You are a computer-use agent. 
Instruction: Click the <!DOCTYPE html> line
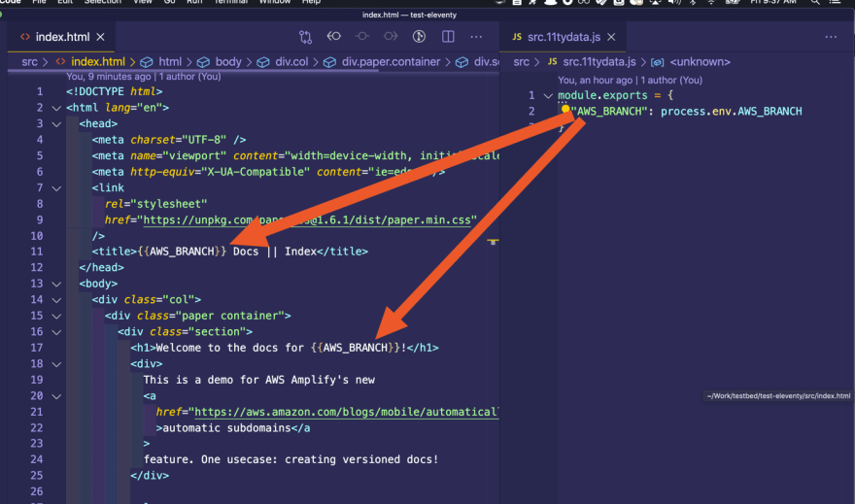pos(115,91)
